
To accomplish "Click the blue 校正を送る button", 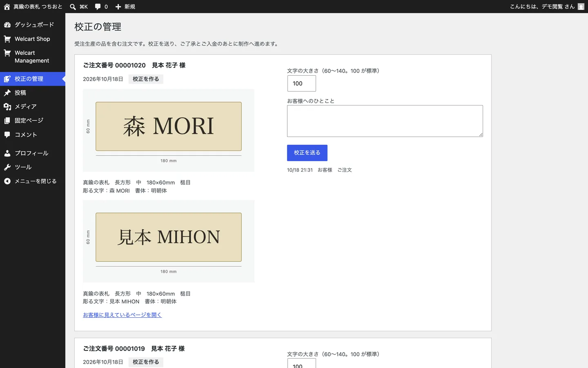I will 307,153.
